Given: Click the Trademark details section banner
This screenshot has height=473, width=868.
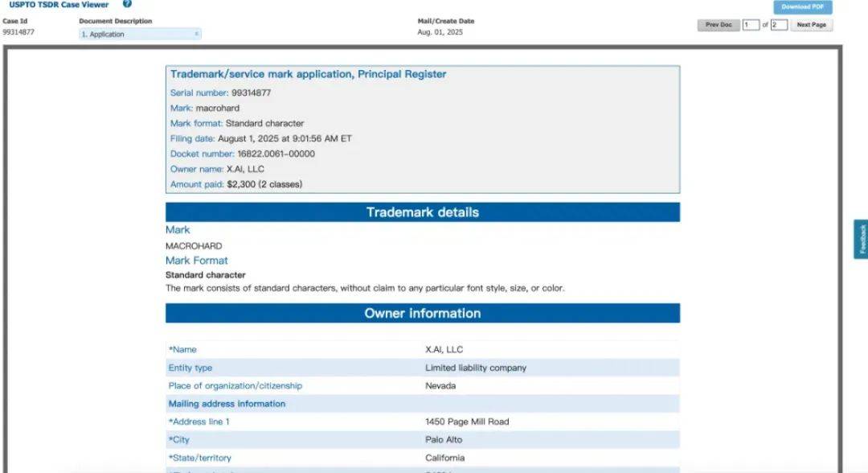Looking at the screenshot, I should click(x=423, y=212).
